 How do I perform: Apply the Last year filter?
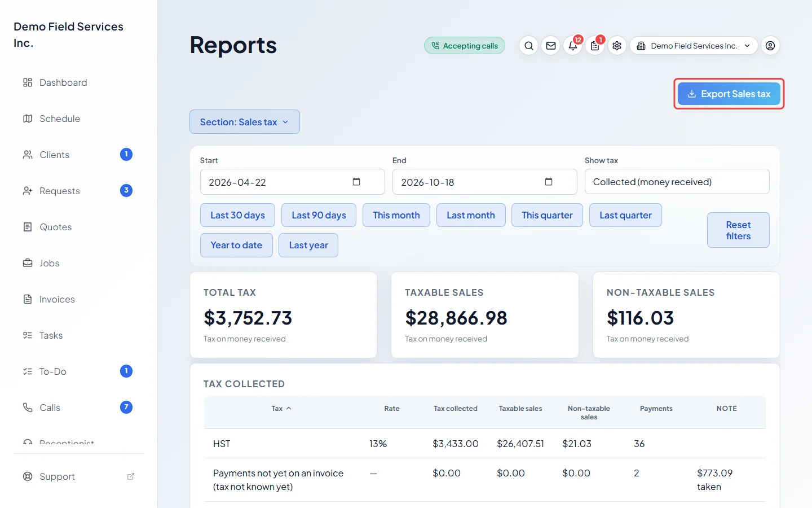tap(308, 245)
